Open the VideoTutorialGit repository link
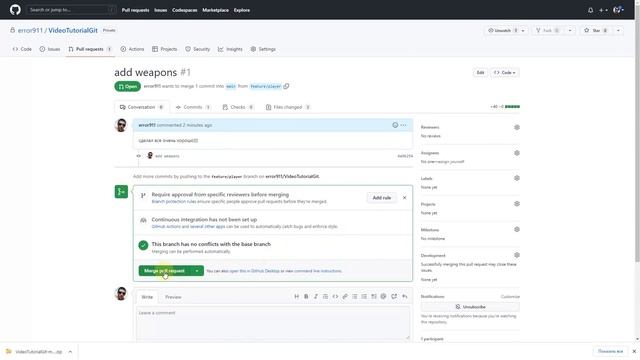The height and width of the screenshot is (360, 640). point(73,30)
